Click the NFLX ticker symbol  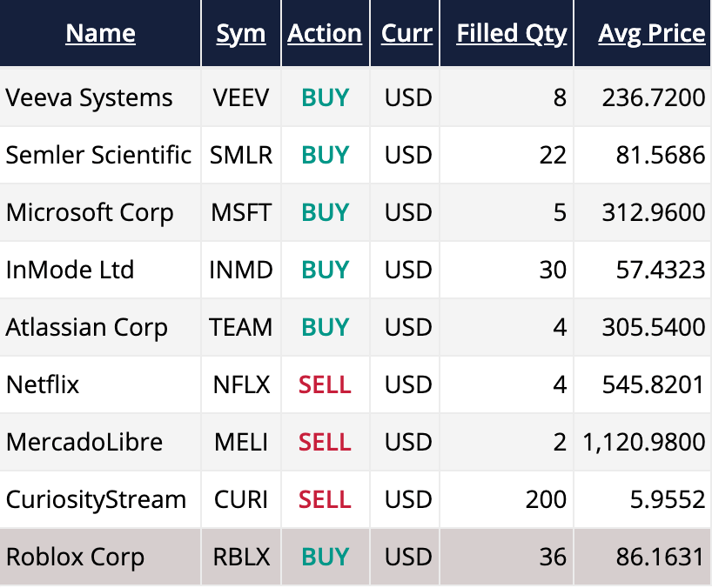pyautogui.click(x=241, y=384)
